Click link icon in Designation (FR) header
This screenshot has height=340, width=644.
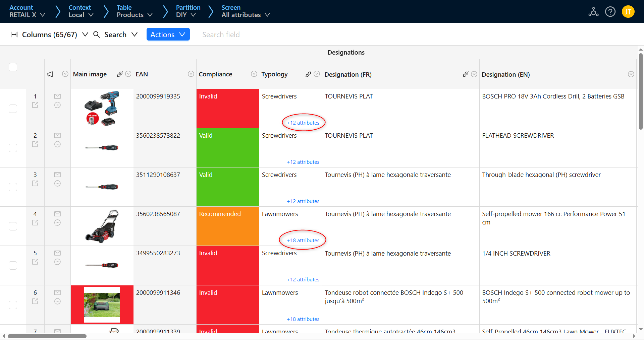pos(465,74)
